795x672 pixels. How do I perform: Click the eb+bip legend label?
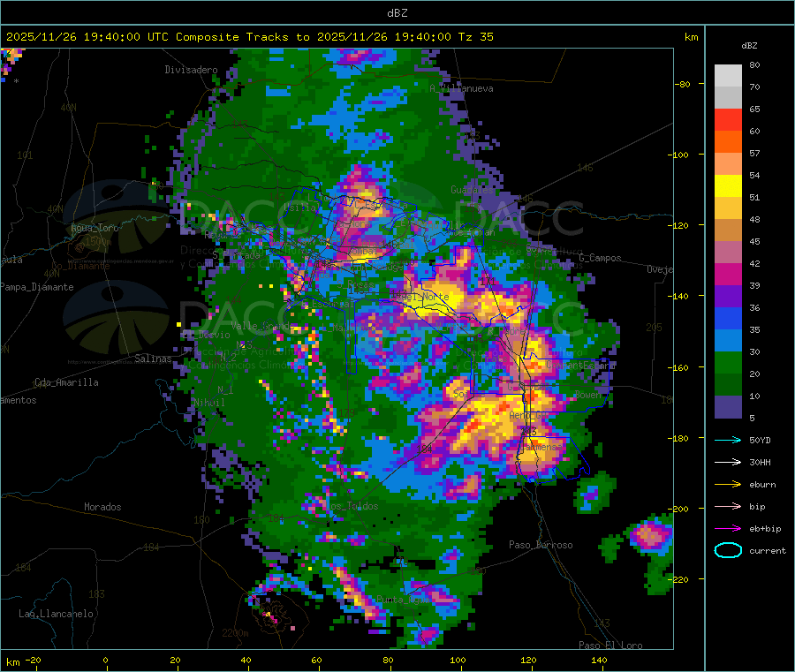click(x=765, y=529)
